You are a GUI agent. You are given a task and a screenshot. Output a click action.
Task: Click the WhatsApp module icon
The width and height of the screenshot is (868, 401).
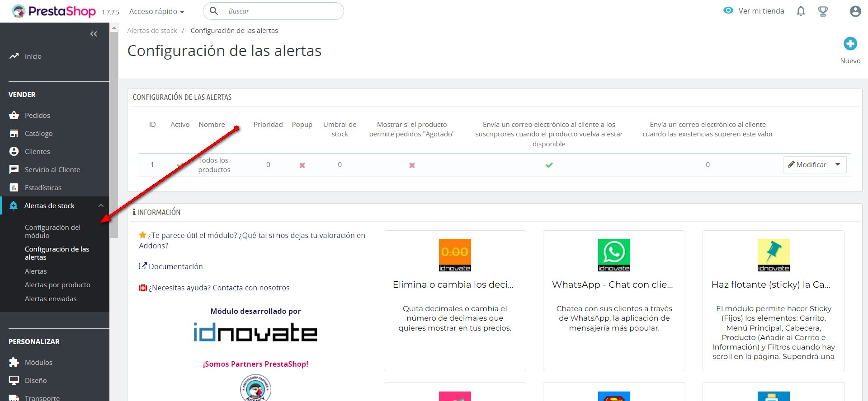click(x=614, y=255)
